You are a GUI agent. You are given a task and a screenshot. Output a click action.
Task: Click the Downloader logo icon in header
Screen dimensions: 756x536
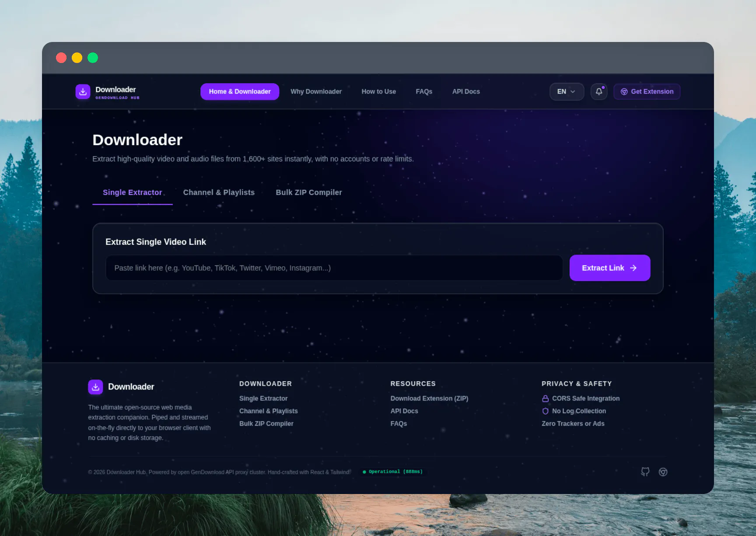83,91
